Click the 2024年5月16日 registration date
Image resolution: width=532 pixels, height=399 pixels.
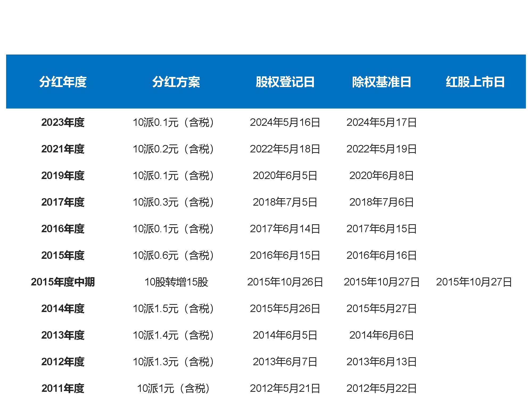click(285, 122)
